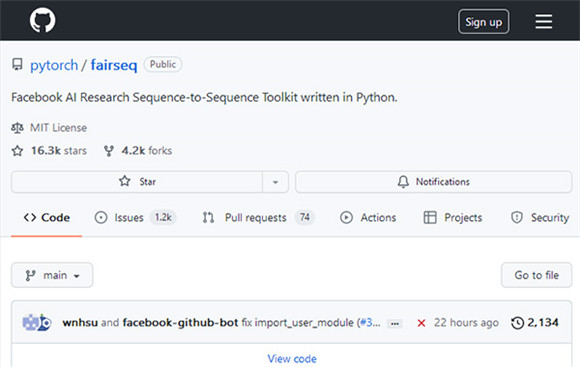Screen dimensions: 580x367
Task: Click the fork icon beside 4.2k forks
Action: 109,151
